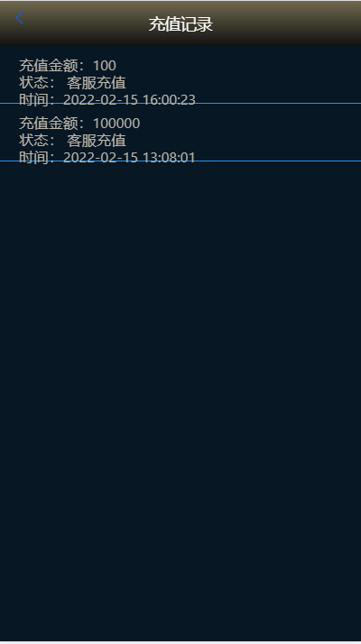
Task: Click the second record's 客服充值 status
Action: click(97, 141)
